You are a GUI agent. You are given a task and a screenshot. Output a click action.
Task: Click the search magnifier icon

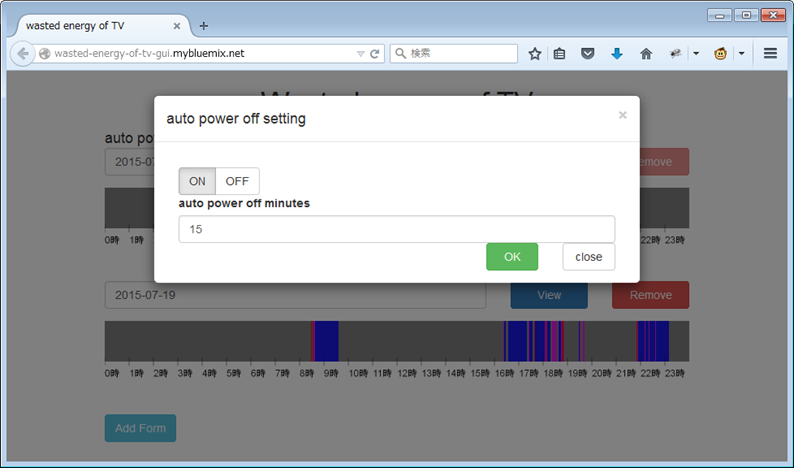click(x=400, y=53)
